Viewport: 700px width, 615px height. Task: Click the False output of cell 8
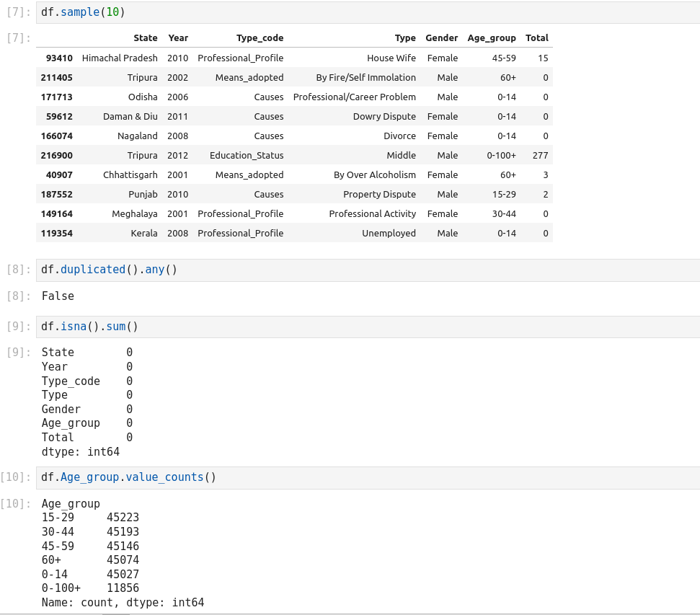[x=58, y=296]
